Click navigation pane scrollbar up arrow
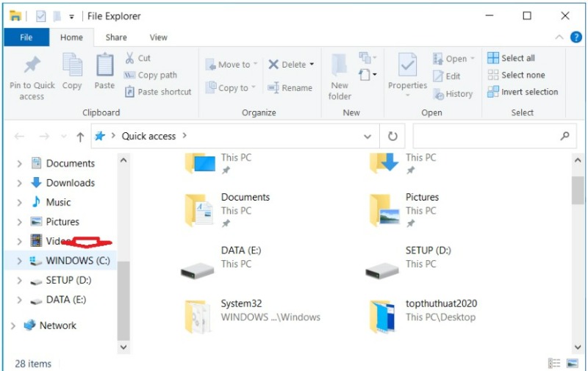The image size is (588, 371). pyautogui.click(x=123, y=160)
